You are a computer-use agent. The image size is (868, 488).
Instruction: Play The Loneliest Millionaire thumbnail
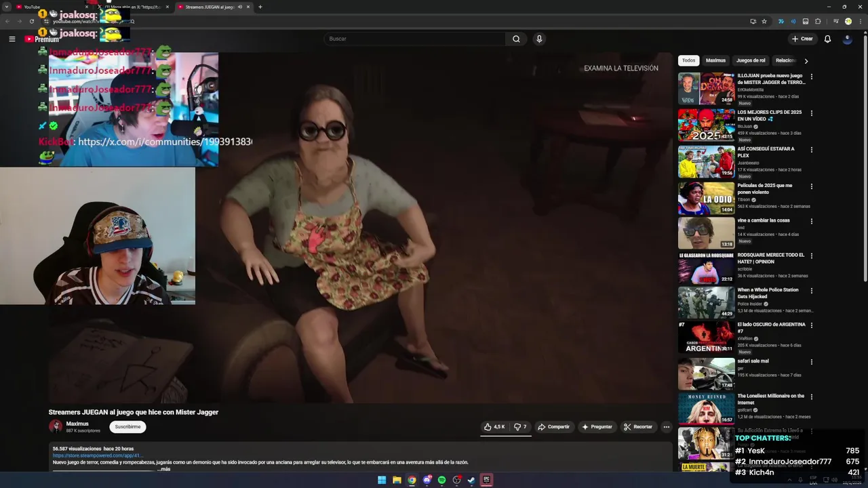pyautogui.click(x=706, y=409)
